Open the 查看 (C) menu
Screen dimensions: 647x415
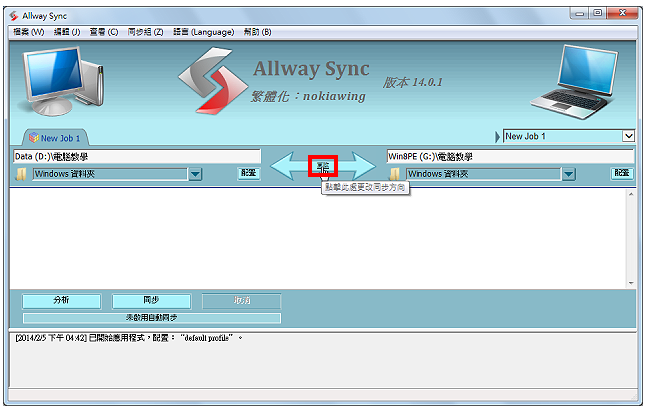point(104,32)
